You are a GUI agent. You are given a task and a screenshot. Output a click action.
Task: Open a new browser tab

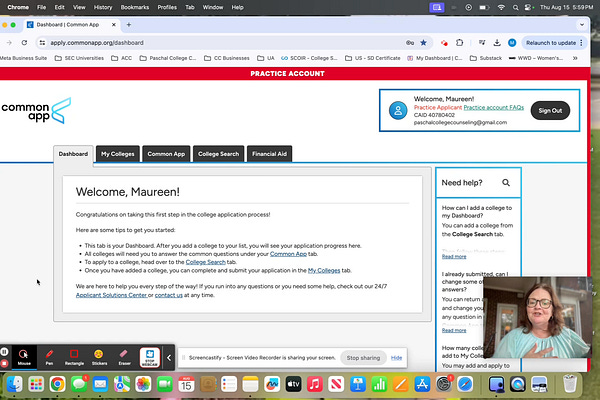(129, 24)
